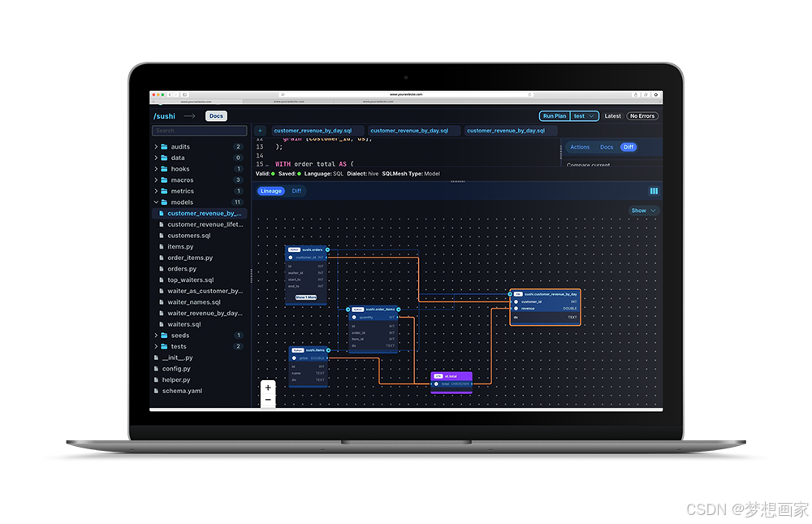Image resolution: width=812 pixels, height=524 pixels.
Task: Select the ot.total node header
Action: pyautogui.click(x=451, y=376)
